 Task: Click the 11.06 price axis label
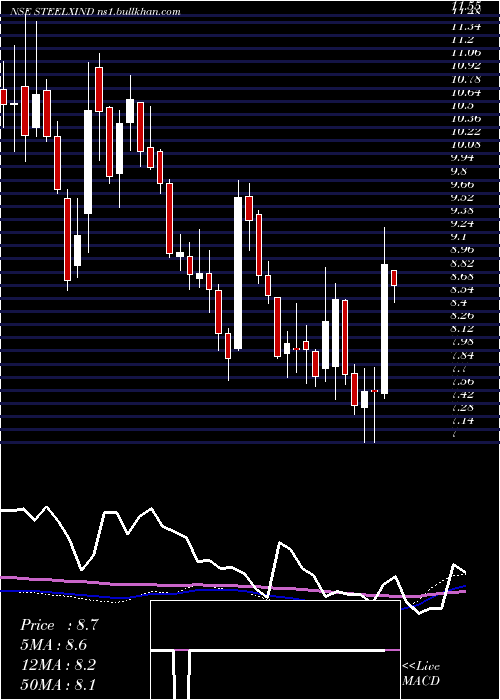tap(466, 53)
